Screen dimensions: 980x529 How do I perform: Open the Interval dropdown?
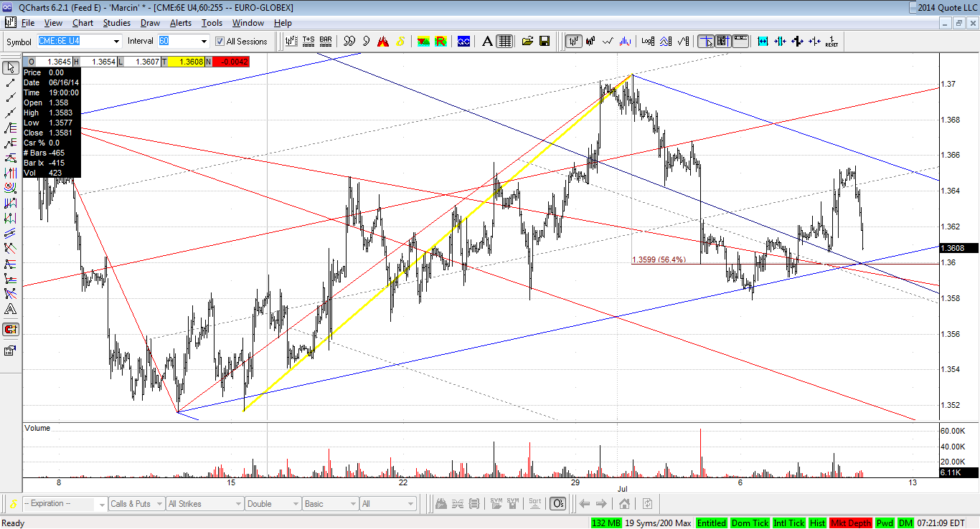(x=204, y=42)
